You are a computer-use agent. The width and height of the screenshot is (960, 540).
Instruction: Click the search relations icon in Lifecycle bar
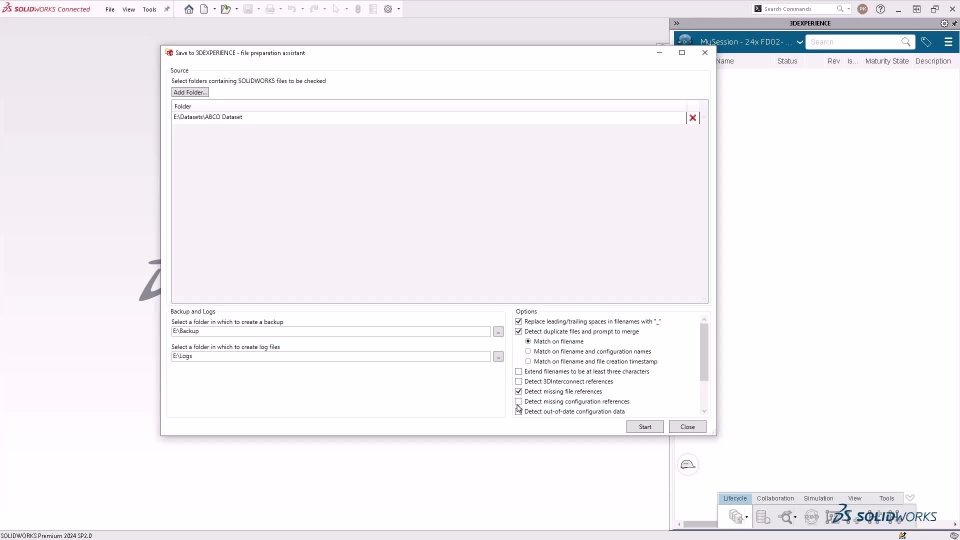(786, 517)
